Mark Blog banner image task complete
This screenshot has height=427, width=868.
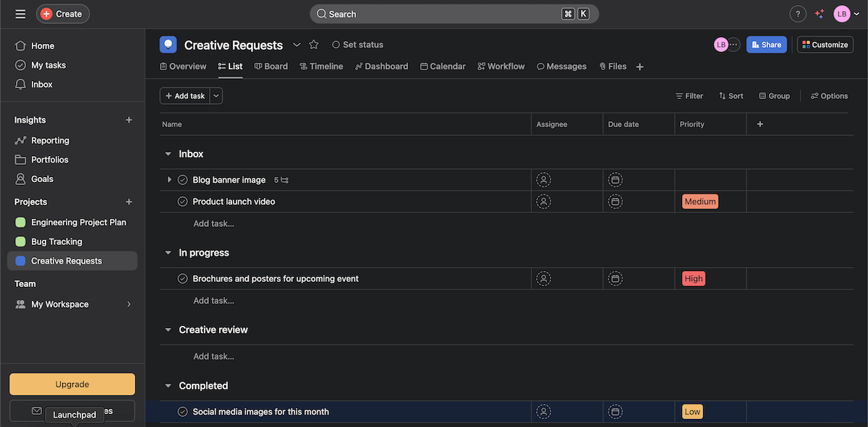pos(182,180)
